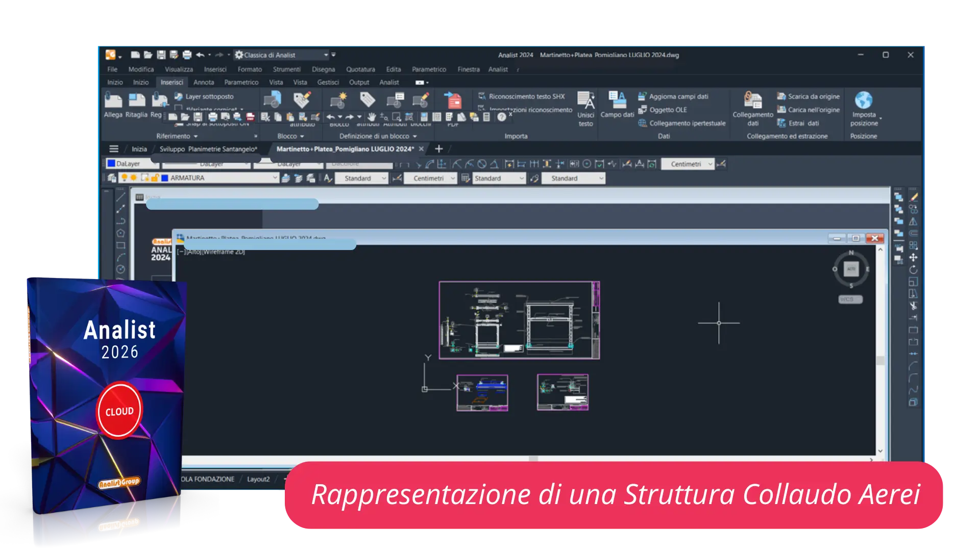
Task: Toggle the ARMATURA layer lightbulb on/off
Action: (x=124, y=178)
